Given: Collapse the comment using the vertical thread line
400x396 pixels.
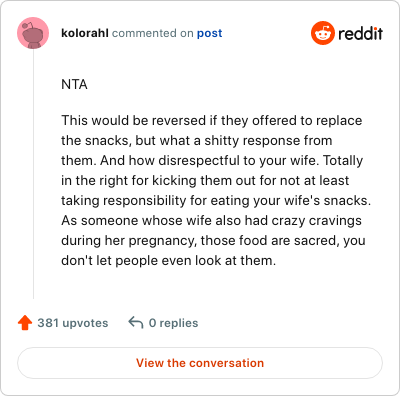Looking at the screenshot, I should pos(33,174).
